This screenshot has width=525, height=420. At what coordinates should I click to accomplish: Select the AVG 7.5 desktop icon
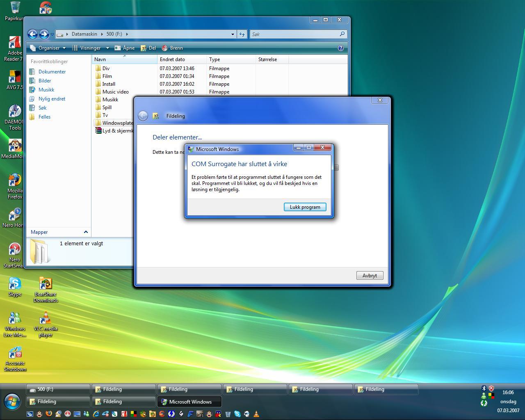coord(15,80)
